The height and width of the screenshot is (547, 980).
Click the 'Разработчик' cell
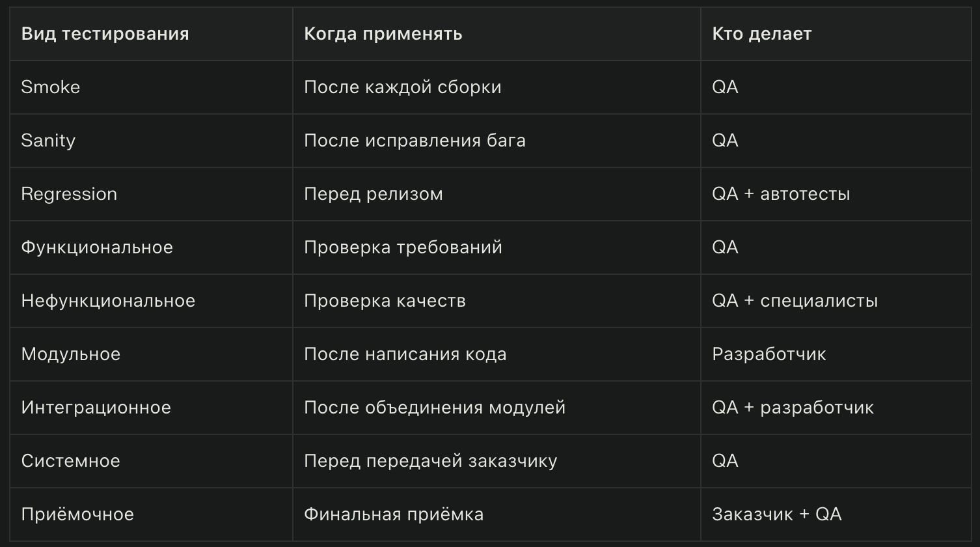click(x=836, y=354)
